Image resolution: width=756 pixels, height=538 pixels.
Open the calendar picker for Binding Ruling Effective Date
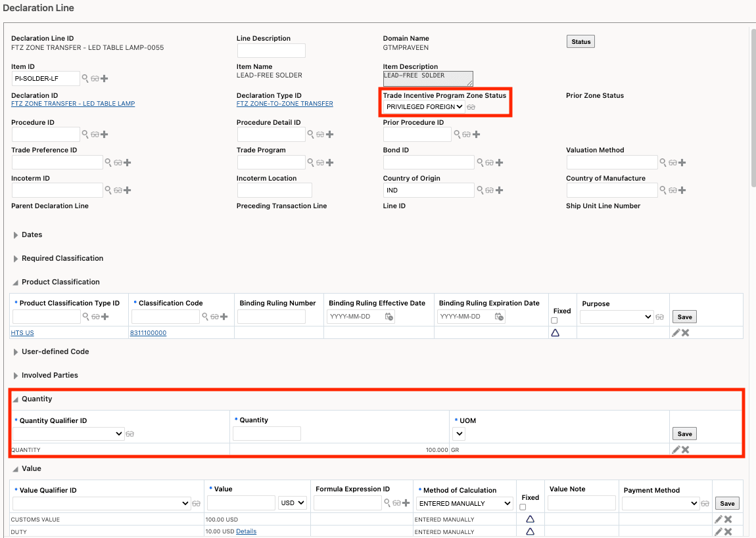click(389, 317)
